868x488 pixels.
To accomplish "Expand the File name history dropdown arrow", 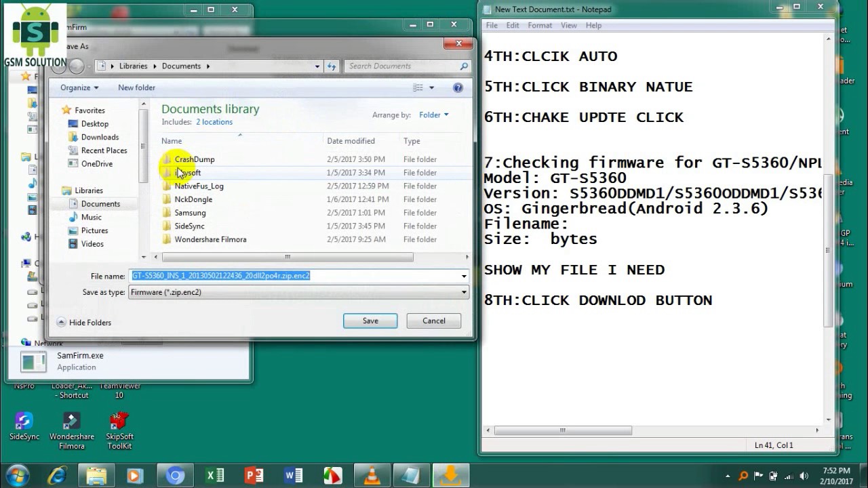I will (464, 276).
